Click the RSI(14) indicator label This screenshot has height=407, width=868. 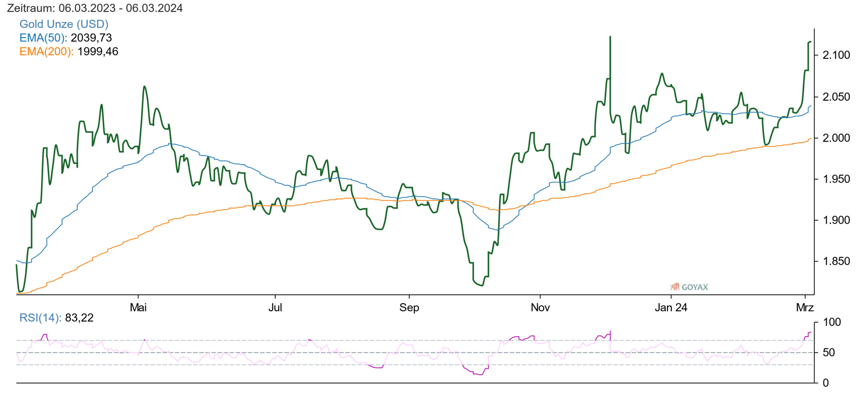point(40,318)
